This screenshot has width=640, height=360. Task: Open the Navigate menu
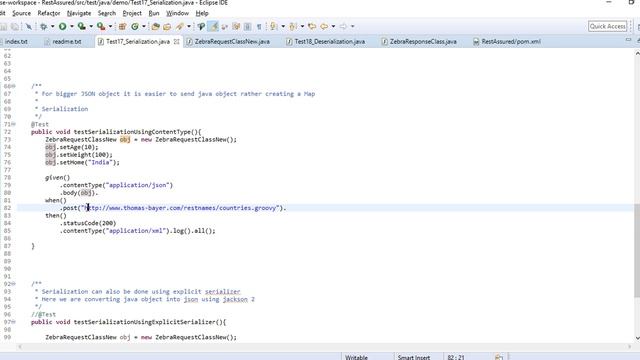(x=79, y=13)
